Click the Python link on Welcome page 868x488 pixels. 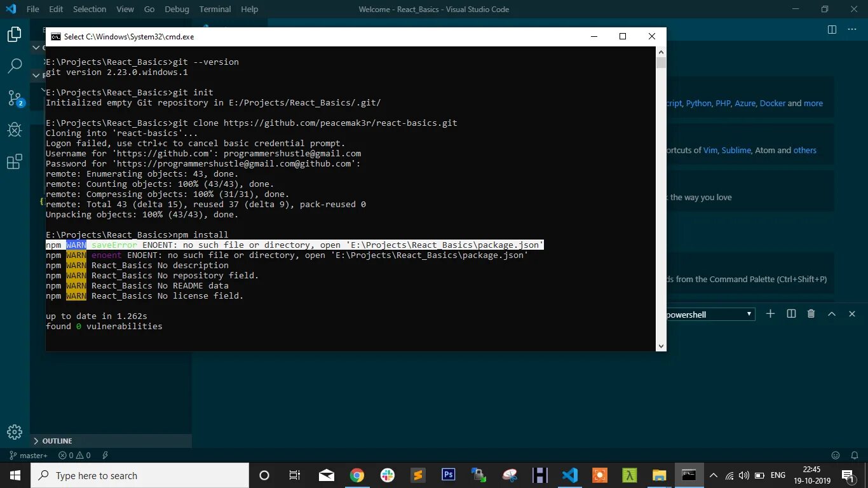pyautogui.click(x=699, y=104)
